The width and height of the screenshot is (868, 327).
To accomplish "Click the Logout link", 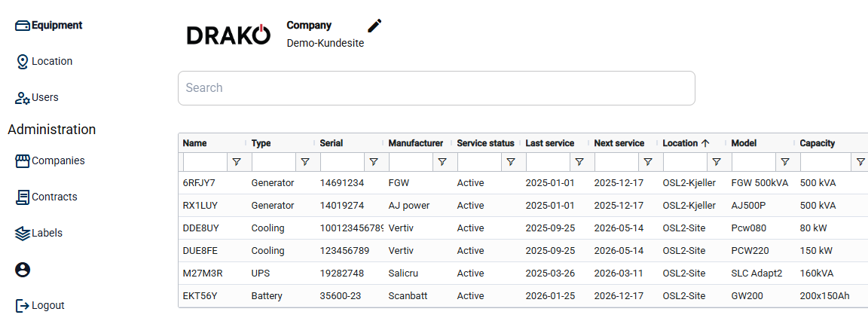I will 47,305.
